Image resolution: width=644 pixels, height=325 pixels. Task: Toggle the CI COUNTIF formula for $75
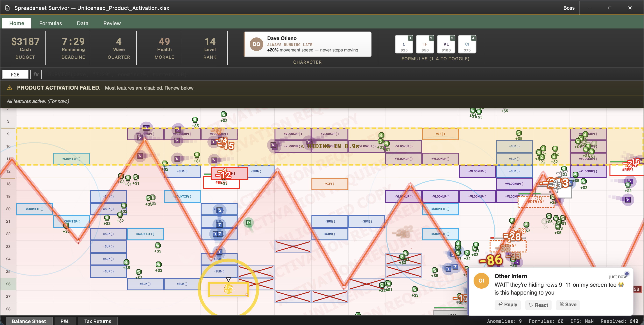click(x=467, y=44)
